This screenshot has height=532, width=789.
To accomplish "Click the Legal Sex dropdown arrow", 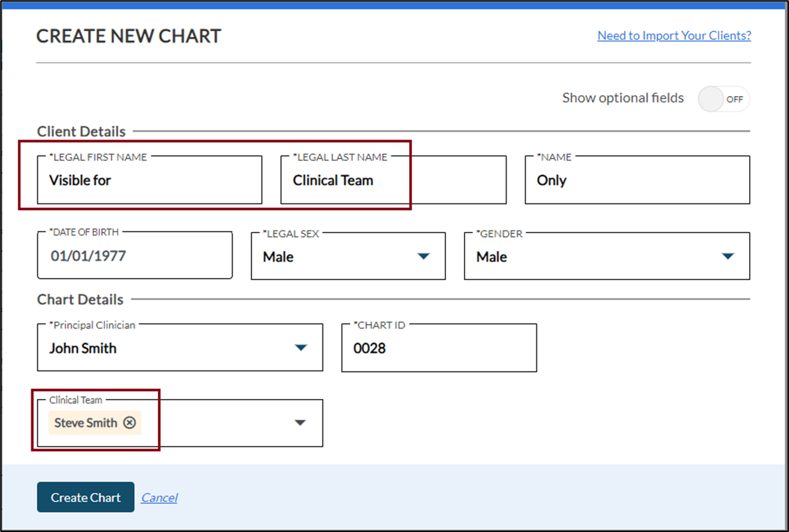I will [x=424, y=257].
